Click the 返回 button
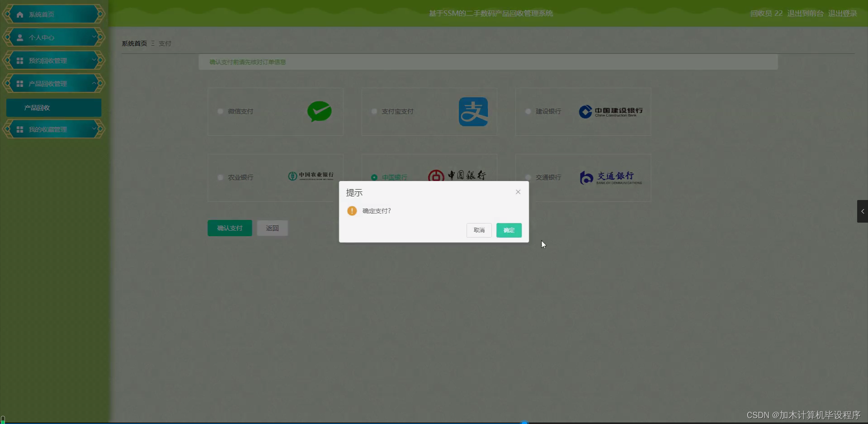The height and width of the screenshot is (424, 868). coord(272,228)
